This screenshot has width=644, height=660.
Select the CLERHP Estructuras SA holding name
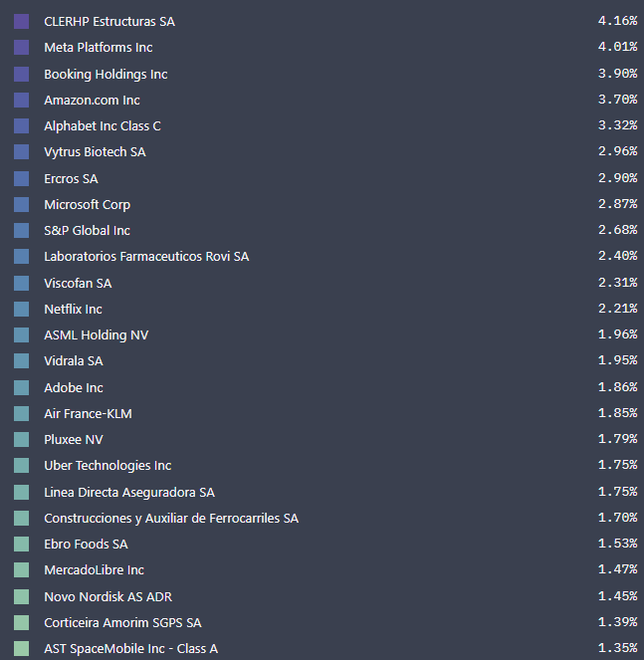(x=109, y=22)
